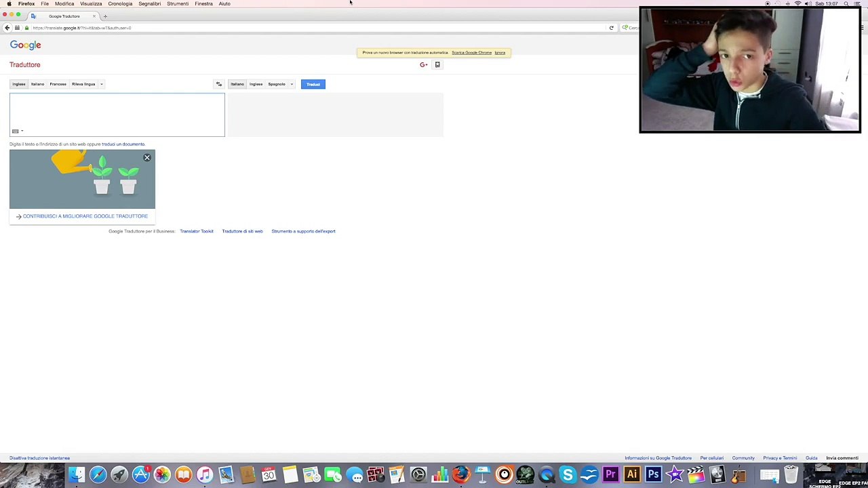Dismiss notice with Ignora link
This screenshot has width=868, height=488.
click(500, 53)
